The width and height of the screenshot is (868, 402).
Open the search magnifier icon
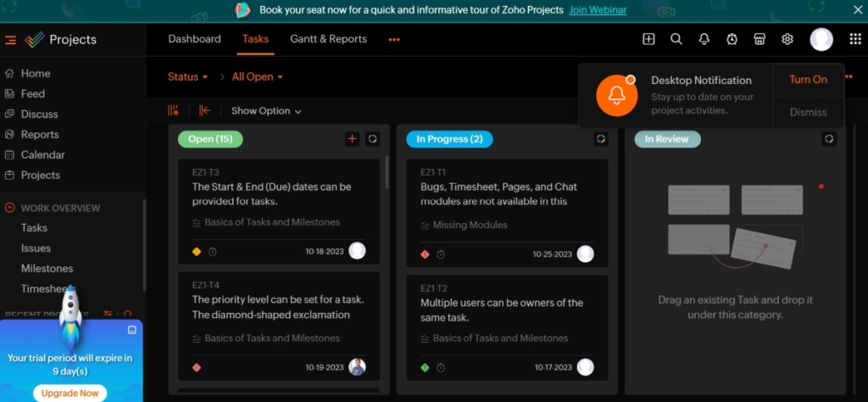coord(676,39)
